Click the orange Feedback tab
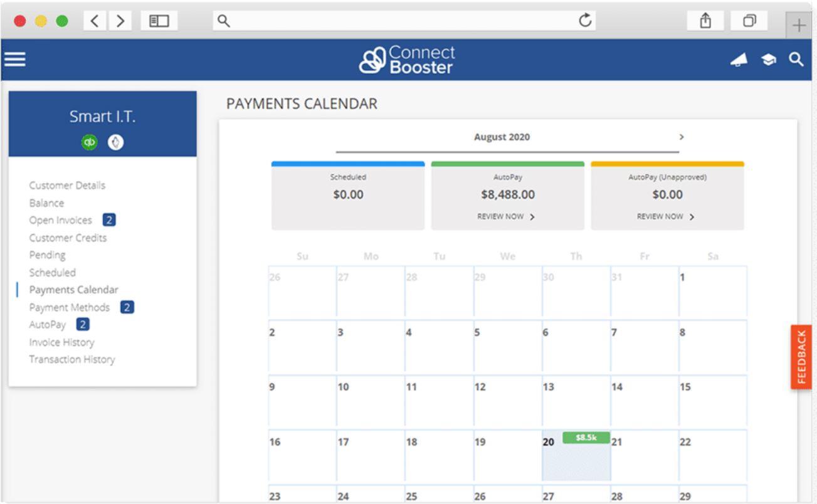 coord(801,357)
